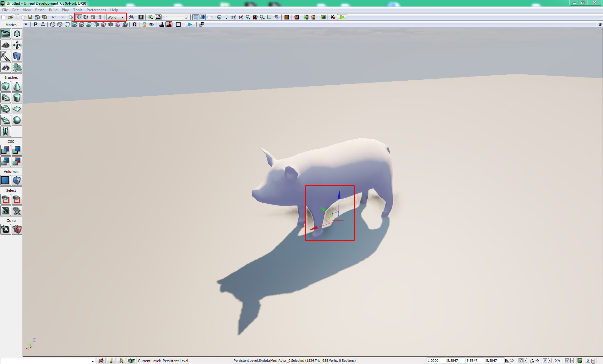Click the draw scale 1.0000 field
This screenshot has height=364, width=603.
pyautogui.click(x=436, y=361)
